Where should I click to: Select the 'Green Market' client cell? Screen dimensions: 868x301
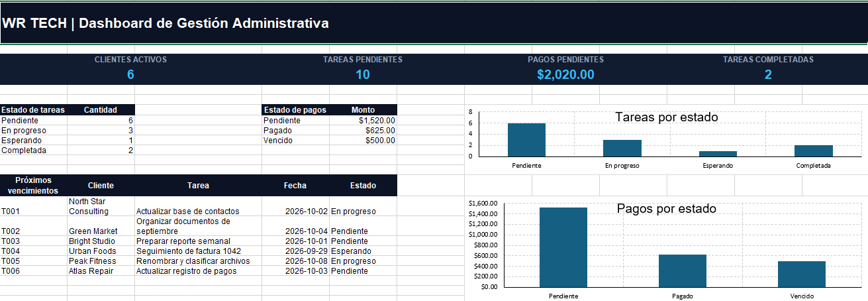tap(101, 226)
